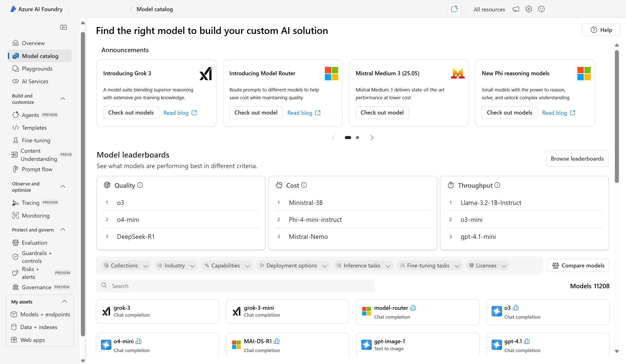Open the Inference tasks dropdown

pos(363,265)
